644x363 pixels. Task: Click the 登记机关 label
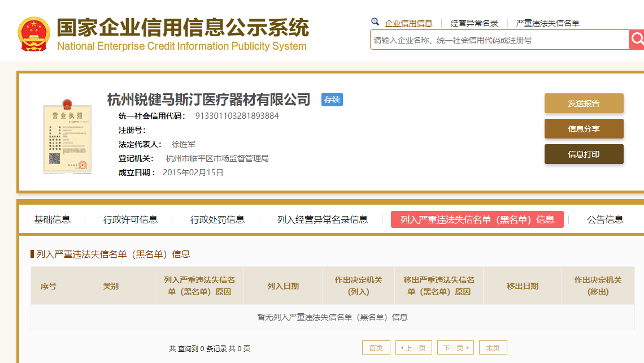coord(136,158)
